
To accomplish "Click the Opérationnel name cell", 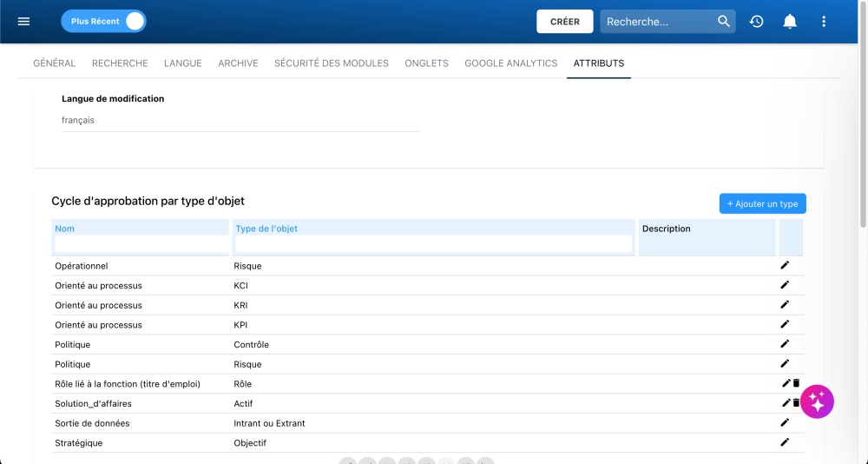I will point(82,266).
